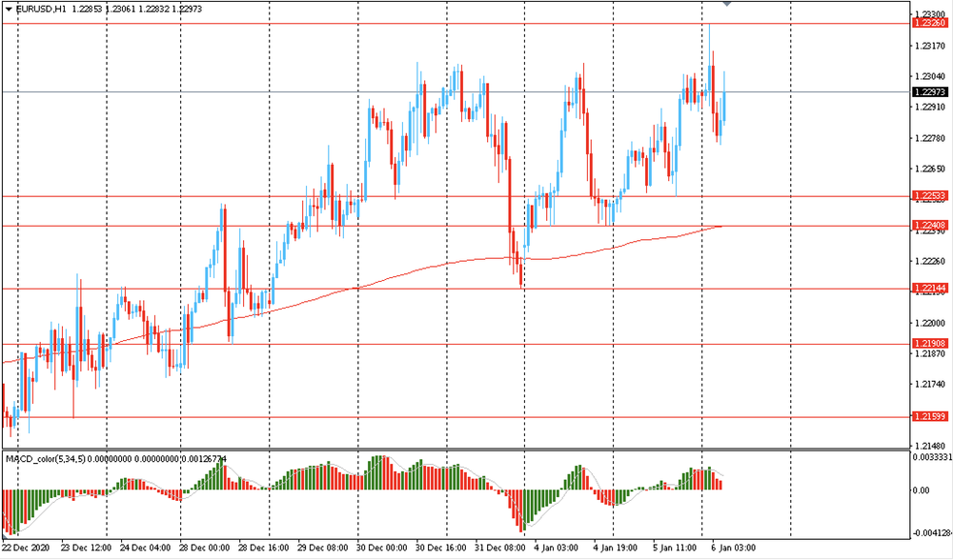Click the 1.23040 price axis label
Image resolution: width=953 pixels, height=560 pixels.
930,76
